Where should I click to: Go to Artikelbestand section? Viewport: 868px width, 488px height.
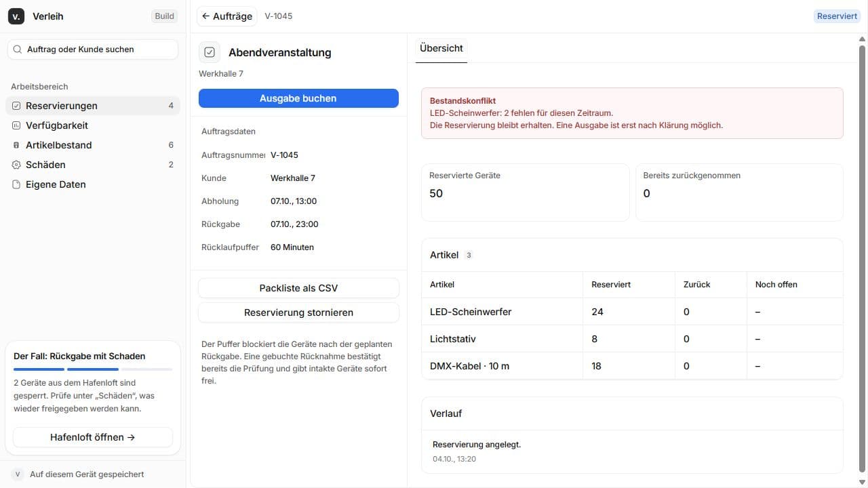tap(93, 145)
